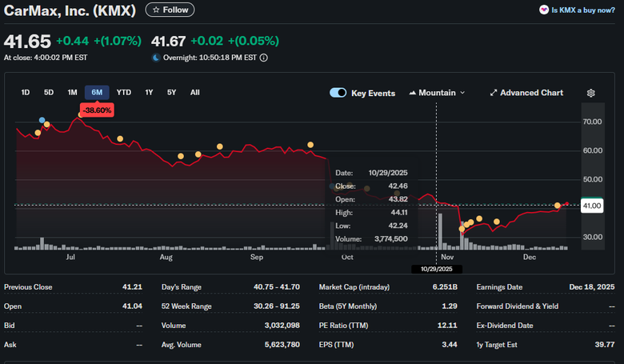
Task: Click the overnight price info icon
Action: pos(264,58)
